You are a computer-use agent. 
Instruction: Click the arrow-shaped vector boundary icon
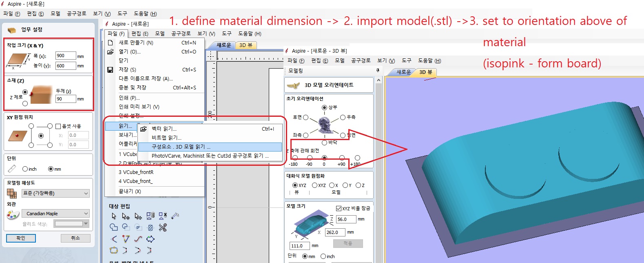[x=150, y=239]
